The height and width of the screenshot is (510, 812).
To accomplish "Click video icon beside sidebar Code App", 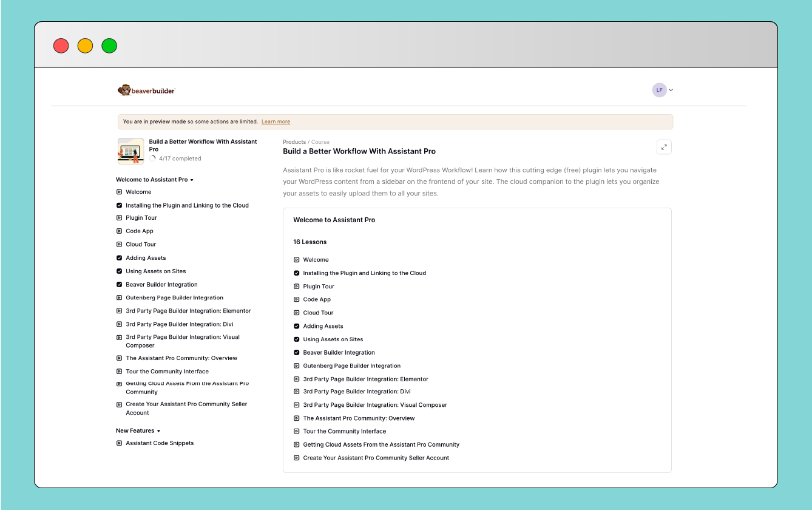I will [120, 231].
